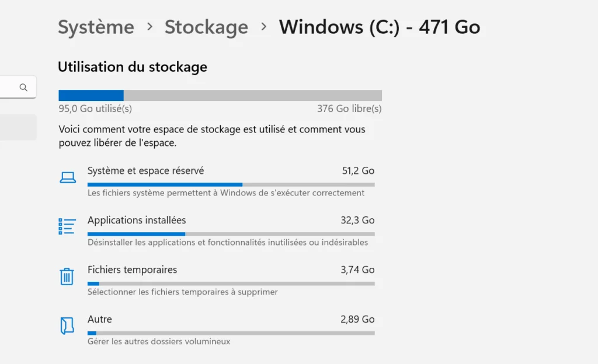Click the laptop icon beside Système et espace réservé
The height and width of the screenshot is (364, 598).
(68, 177)
